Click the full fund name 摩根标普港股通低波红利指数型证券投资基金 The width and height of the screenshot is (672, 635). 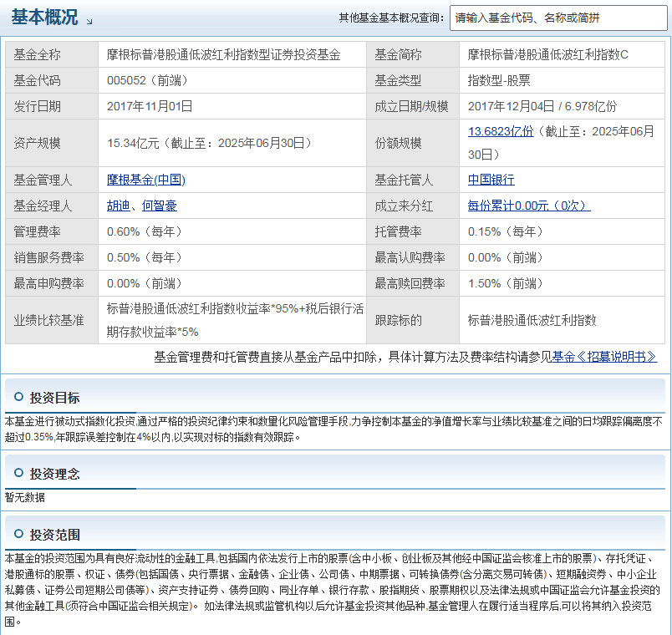[224, 55]
